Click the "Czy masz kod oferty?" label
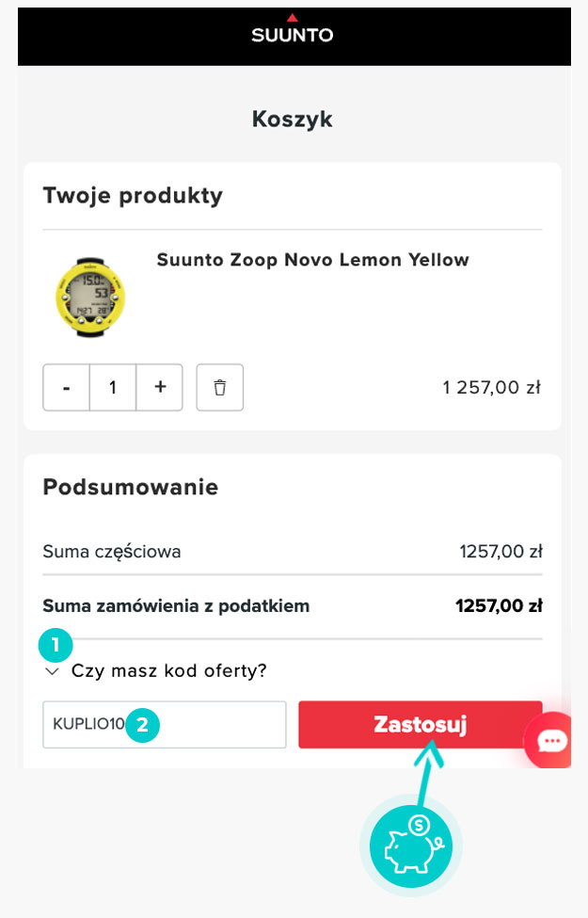The image size is (588, 918). point(169,671)
